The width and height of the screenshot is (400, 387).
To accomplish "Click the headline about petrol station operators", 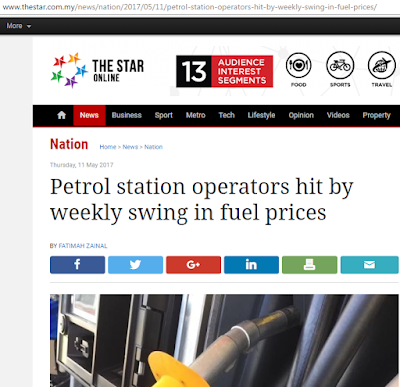I will click(201, 199).
